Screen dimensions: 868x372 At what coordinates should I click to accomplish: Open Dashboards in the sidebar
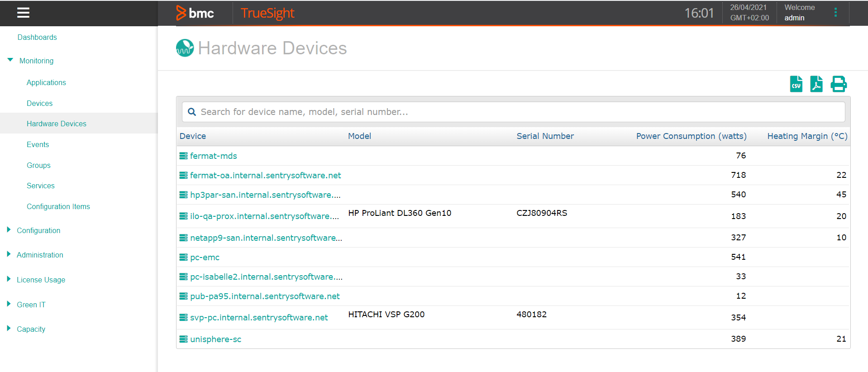(37, 37)
